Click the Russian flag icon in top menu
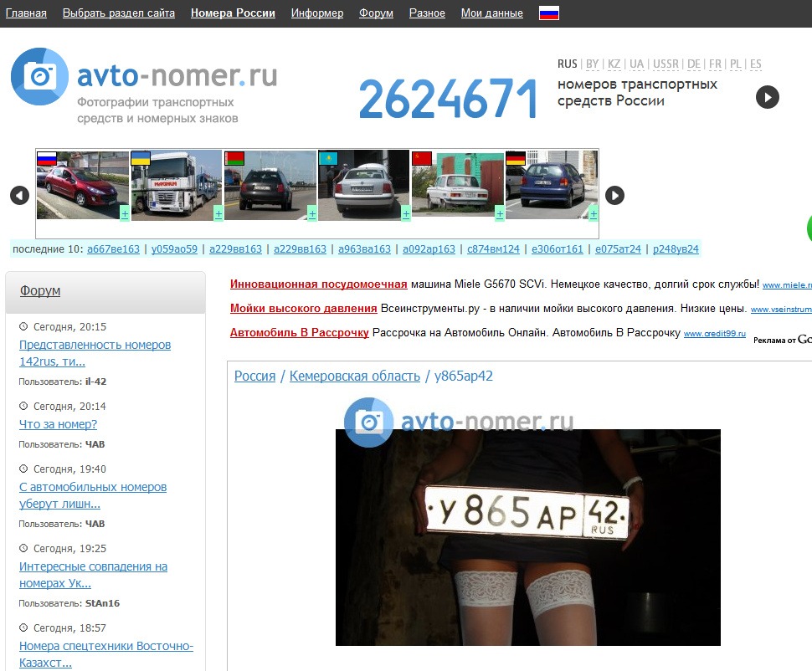 click(549, 13)
